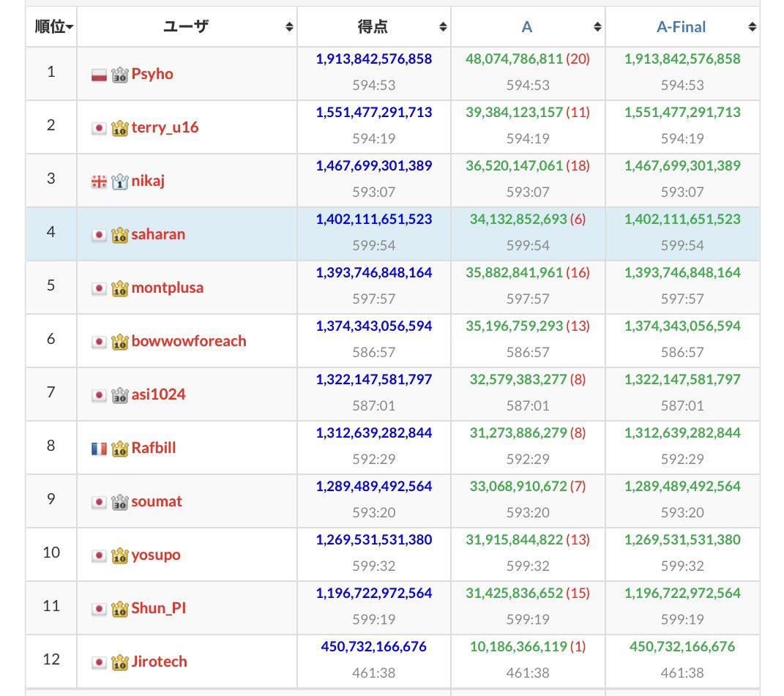
Task: Select soumat total 1,289,489,492,564 in 得点
Action: [x=374, y=487]
